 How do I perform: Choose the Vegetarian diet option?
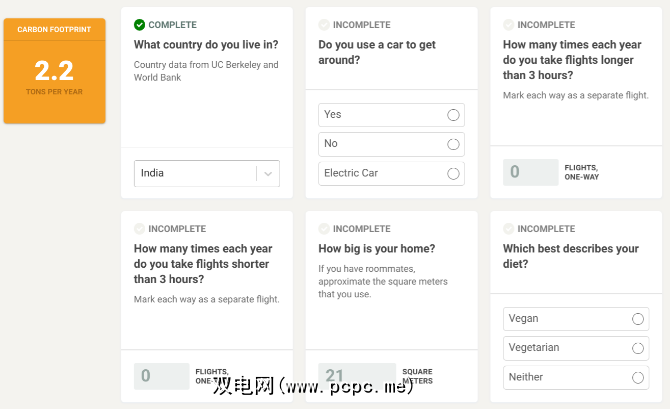click(638, 348)
